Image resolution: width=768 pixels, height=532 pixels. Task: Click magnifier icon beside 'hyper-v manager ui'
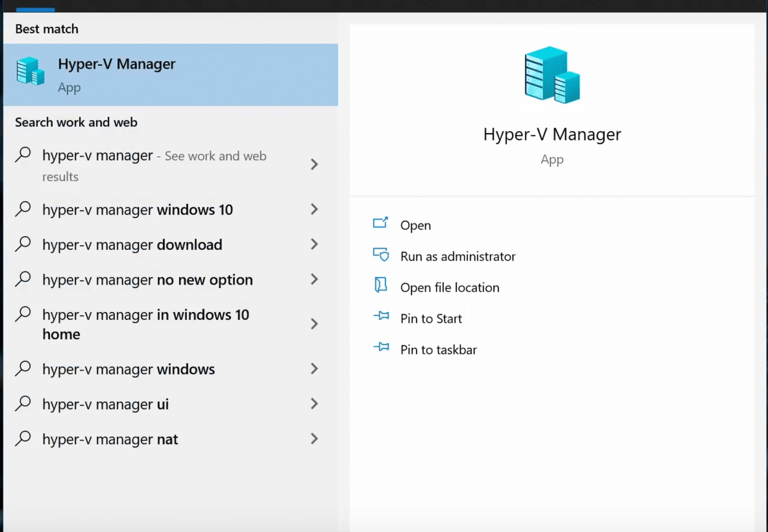click(23, 403)
